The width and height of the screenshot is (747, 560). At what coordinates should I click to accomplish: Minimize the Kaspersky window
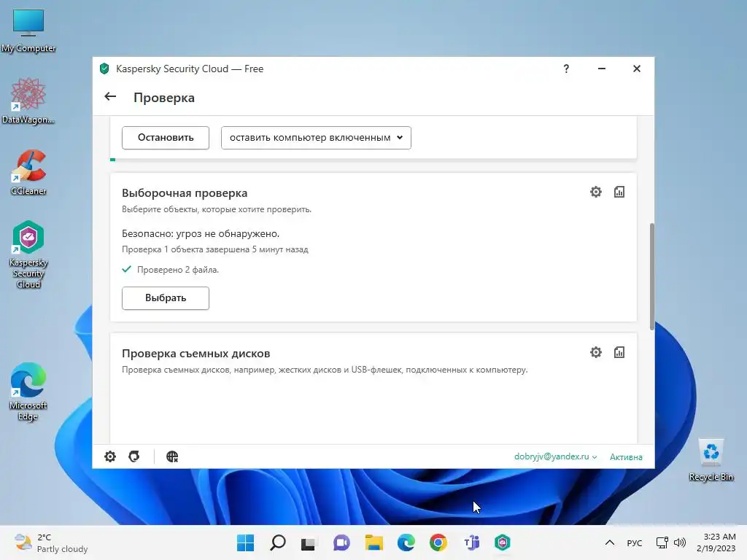point(602,69)
